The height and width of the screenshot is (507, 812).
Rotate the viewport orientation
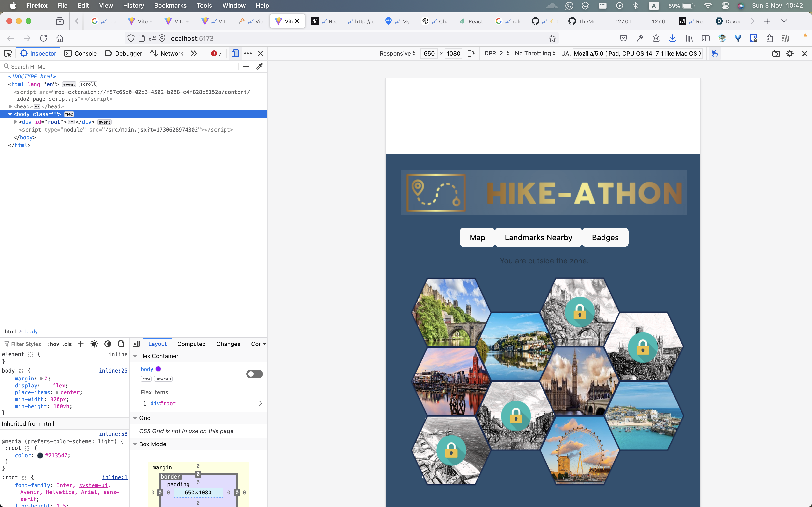(x=471, y=53)
